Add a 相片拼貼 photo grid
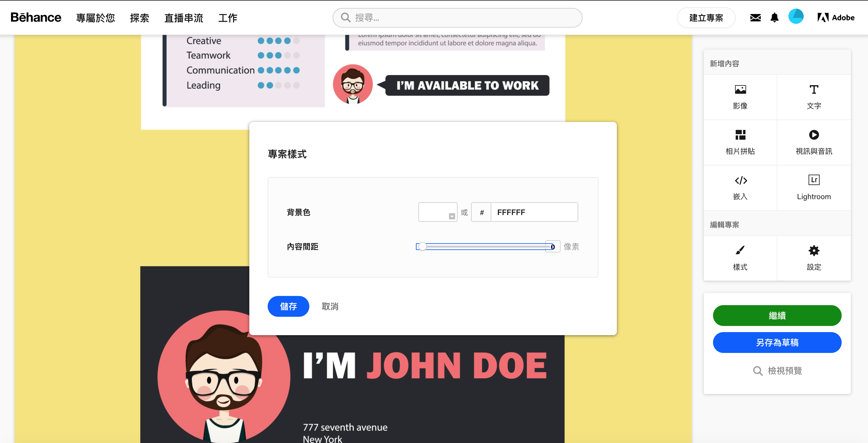This screenshot has height=443, width=868. [740, 135]
